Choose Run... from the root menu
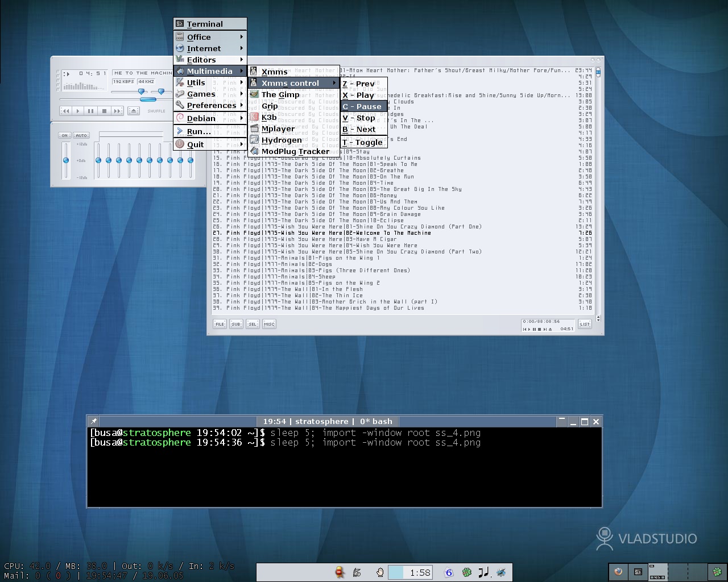The image size is (728, 582). click(x=210, y=131)
